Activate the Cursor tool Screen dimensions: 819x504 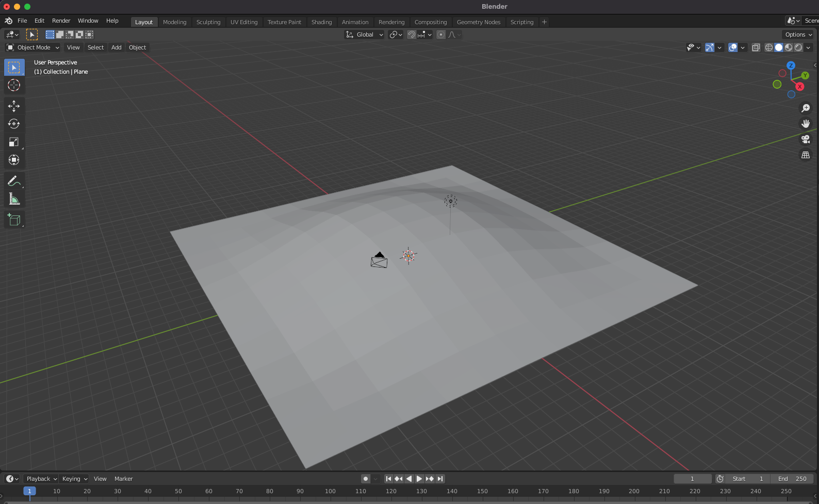(x=14, y=85)
